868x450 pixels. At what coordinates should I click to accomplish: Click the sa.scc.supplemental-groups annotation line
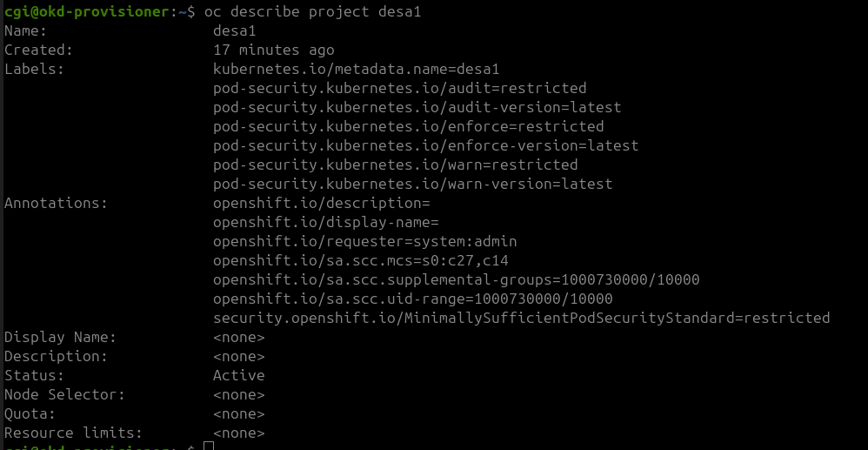456,280
